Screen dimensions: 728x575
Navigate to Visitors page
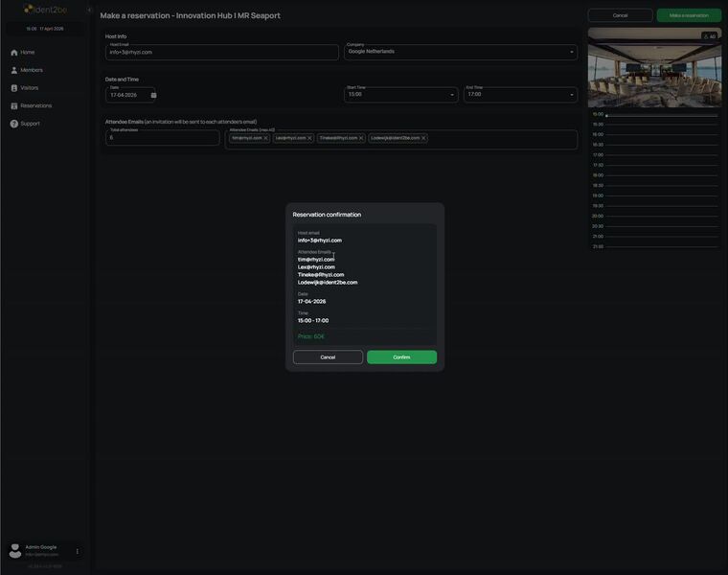point(30,88)
